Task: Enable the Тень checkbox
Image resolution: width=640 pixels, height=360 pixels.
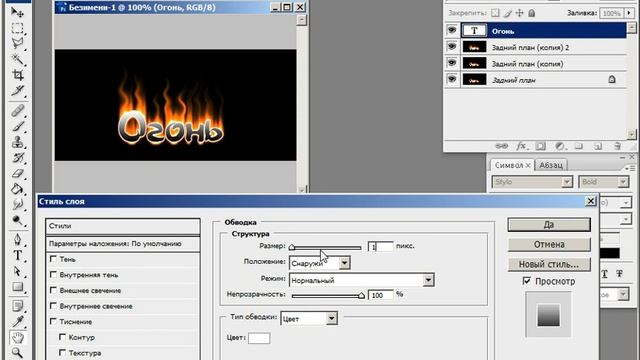Action: tap(53, 259)
